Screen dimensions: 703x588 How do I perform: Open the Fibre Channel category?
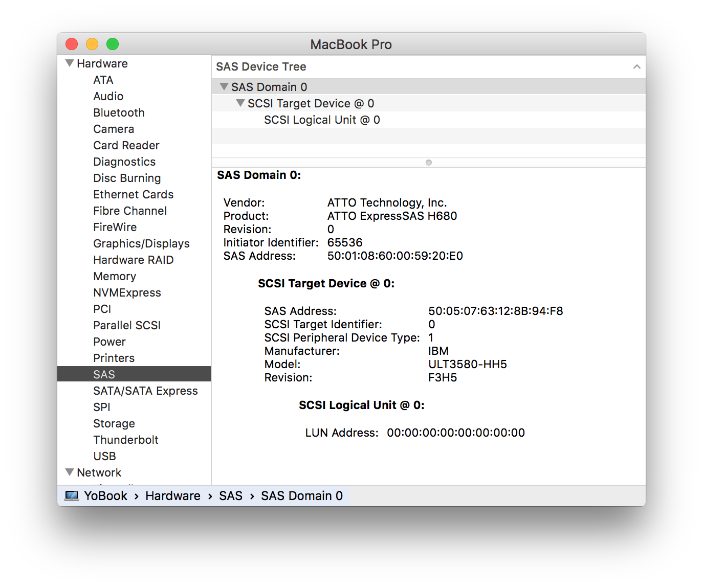point(130,211)
